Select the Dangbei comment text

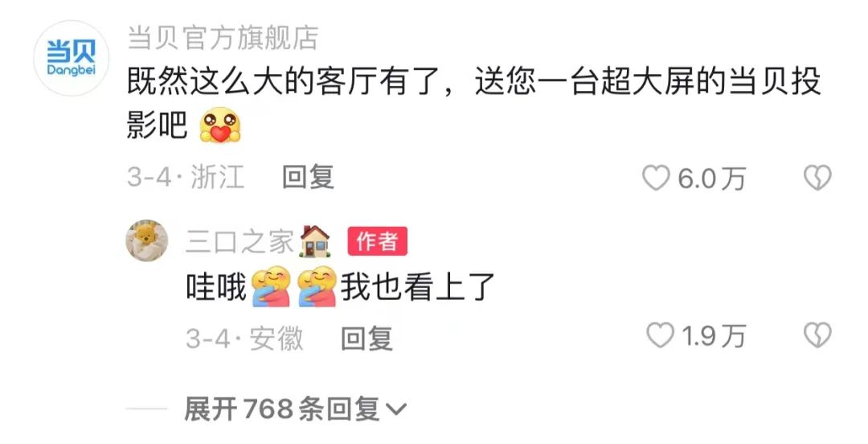(x=473, y=104)
